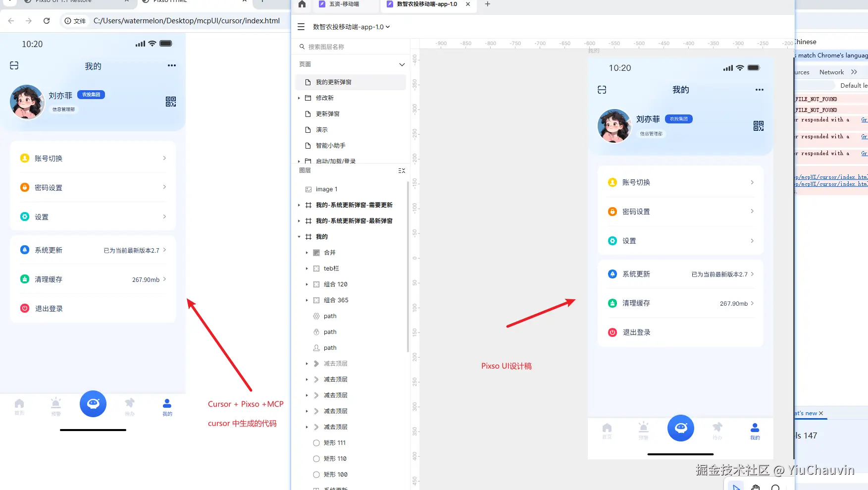Show more DevTools tabs

854,72
